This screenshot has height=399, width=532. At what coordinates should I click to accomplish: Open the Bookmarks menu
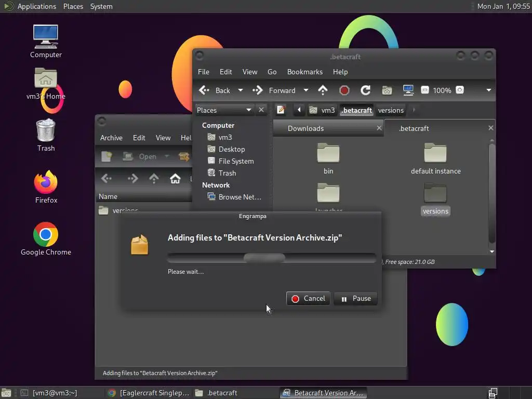click(x=304, y=72)
